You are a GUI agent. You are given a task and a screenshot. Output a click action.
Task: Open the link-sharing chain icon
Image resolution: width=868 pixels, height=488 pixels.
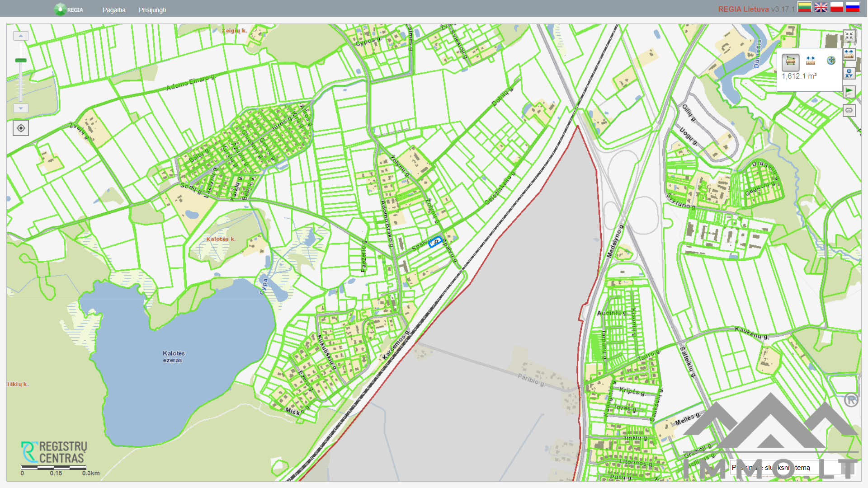tap(849, 110)
